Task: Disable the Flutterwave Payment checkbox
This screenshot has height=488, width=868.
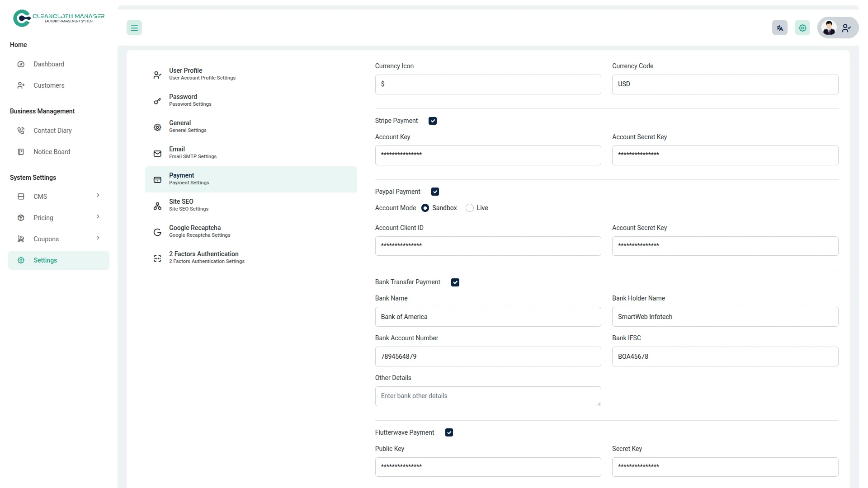Action: pyautogui.click(x=449, y=433)
